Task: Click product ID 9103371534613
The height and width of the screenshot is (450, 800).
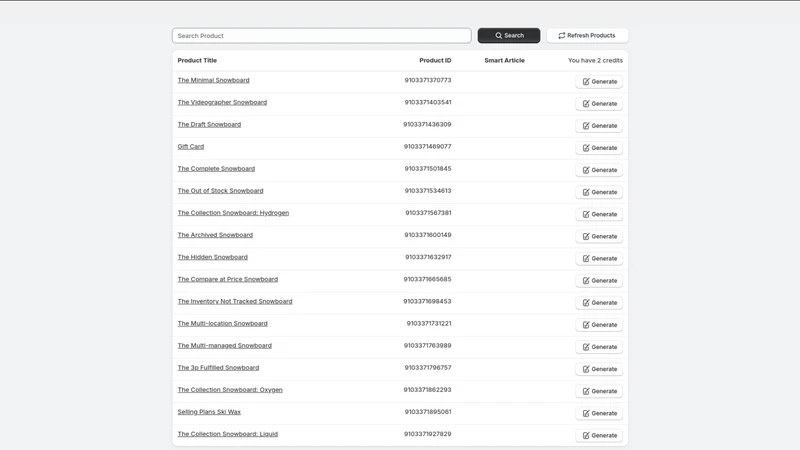Action: coord(428,191)
